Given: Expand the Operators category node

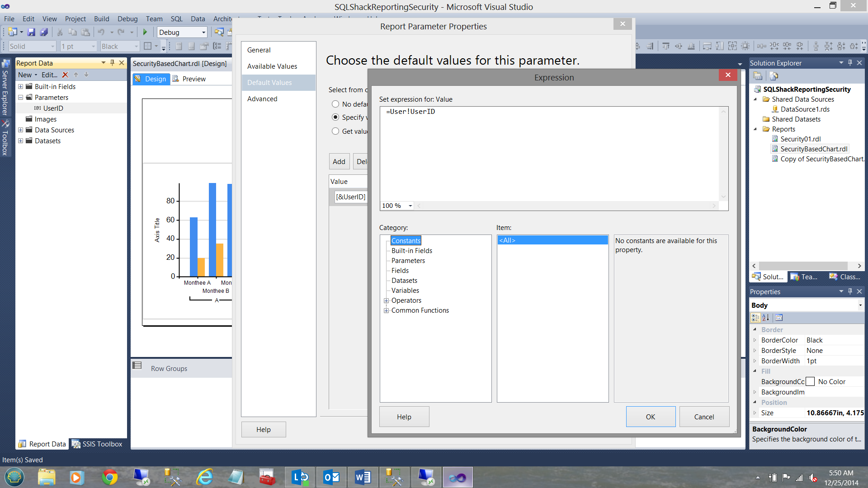Looking at the screenshot, I should (x=387, y=301).
